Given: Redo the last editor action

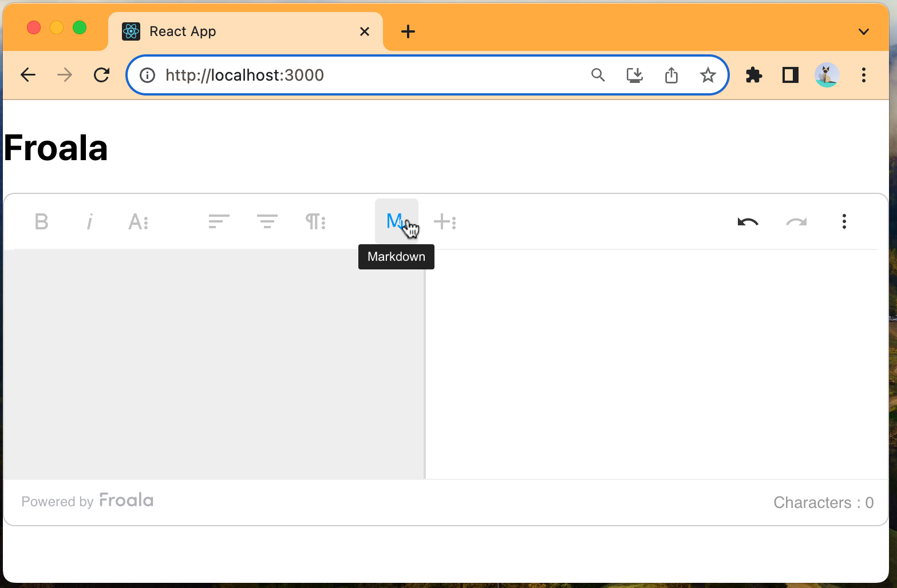Looking at the screenshot, I should [x=796, y=222].
